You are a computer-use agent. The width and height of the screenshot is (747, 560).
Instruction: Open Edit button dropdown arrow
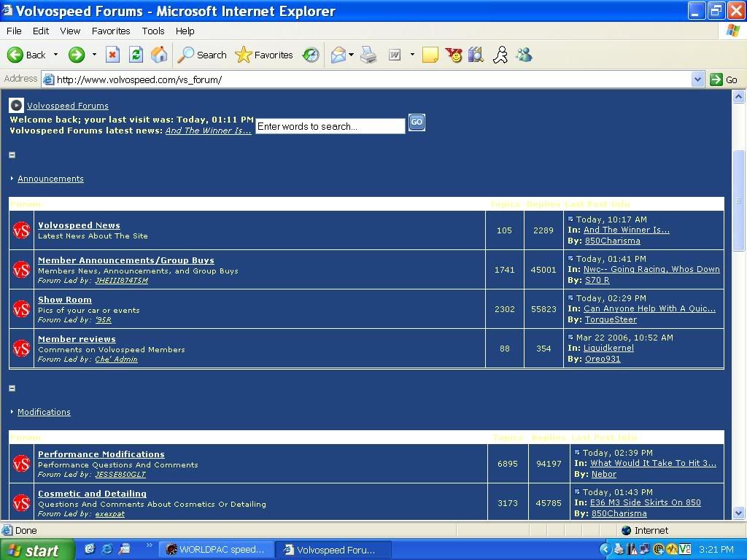point(412,55)
